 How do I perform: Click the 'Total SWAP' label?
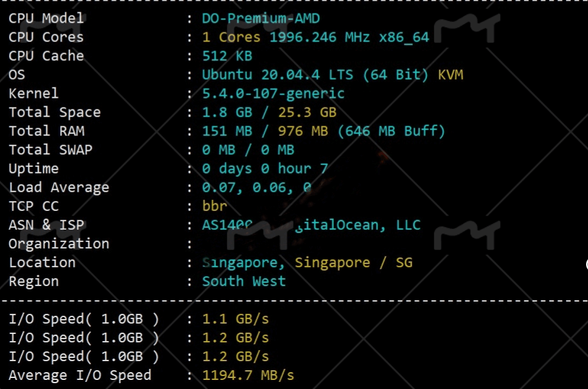click(50, 150)
